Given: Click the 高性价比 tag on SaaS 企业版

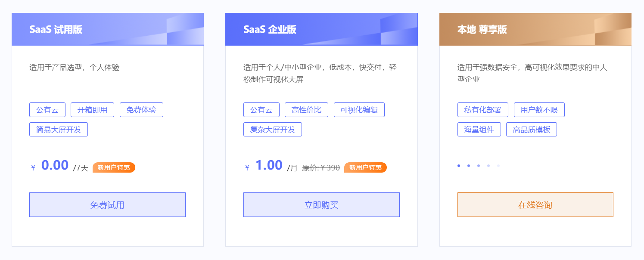Looking at the screenshot, I should coord(306,110).
